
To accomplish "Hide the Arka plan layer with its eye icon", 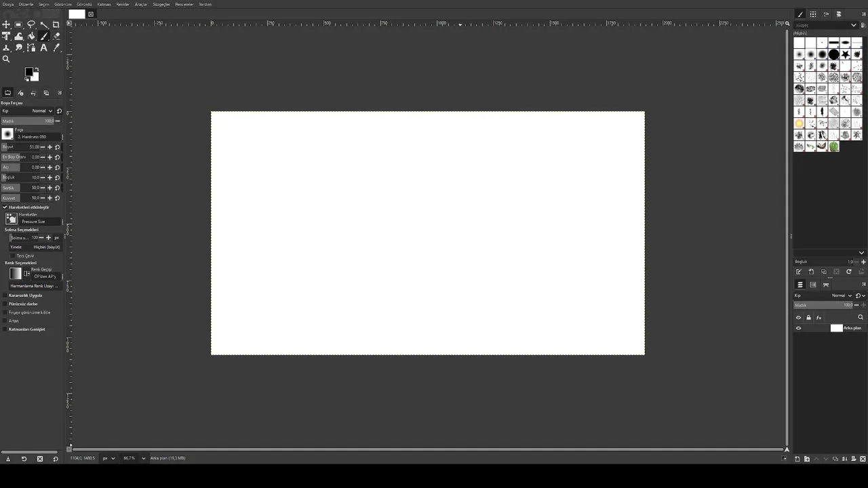I will [x=798, y=328].
